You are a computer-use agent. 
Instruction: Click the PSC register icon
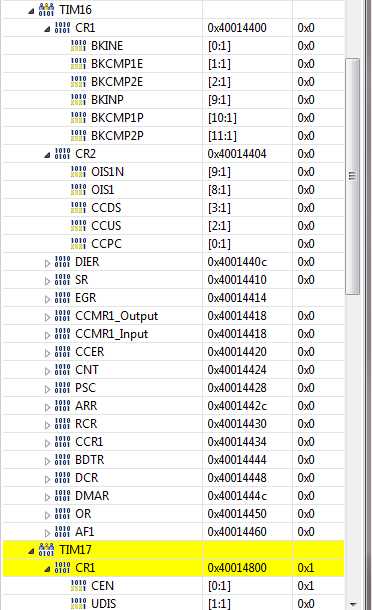tap(62, 387)
